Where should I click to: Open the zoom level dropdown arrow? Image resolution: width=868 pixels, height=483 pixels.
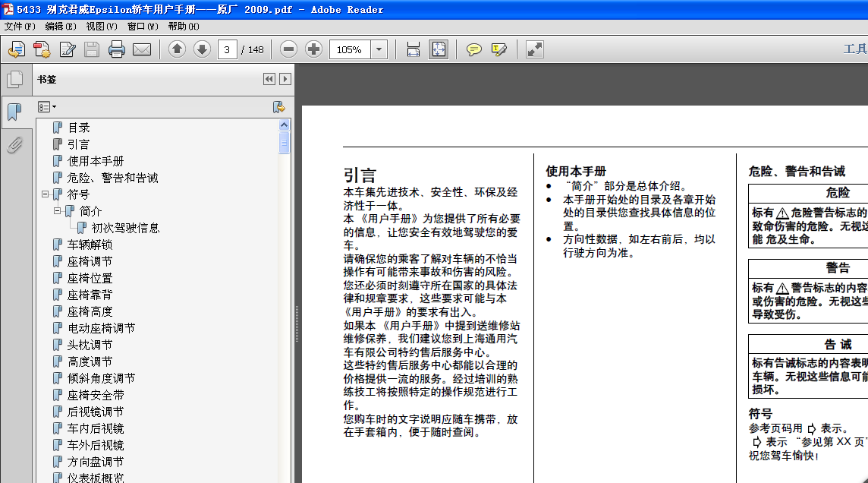coord(379,49)
